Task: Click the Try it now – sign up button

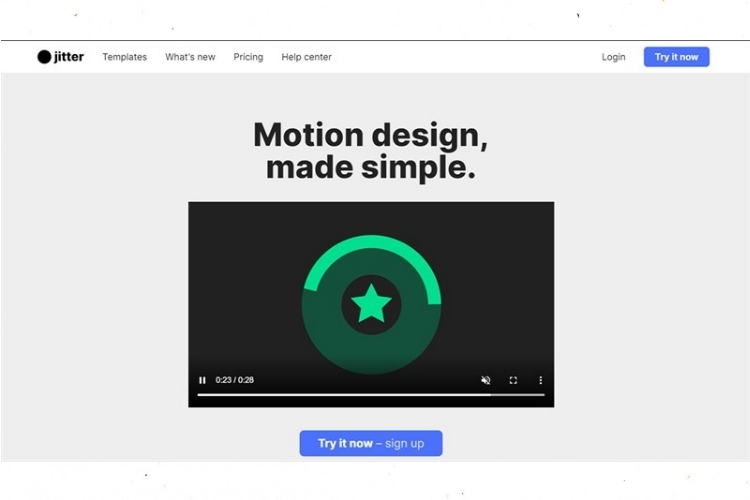Action: click(371, 443)
